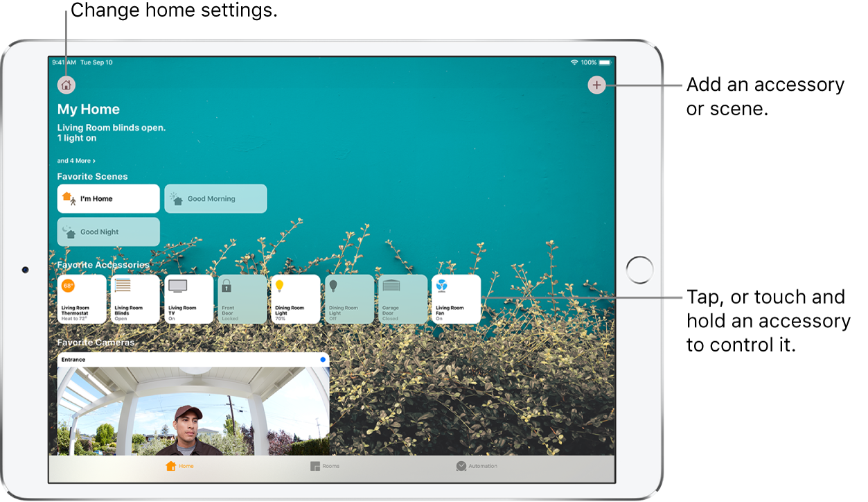Click the Entrance camera label
The width and height of the screenshot is (868, 502).
pos(73,360)
